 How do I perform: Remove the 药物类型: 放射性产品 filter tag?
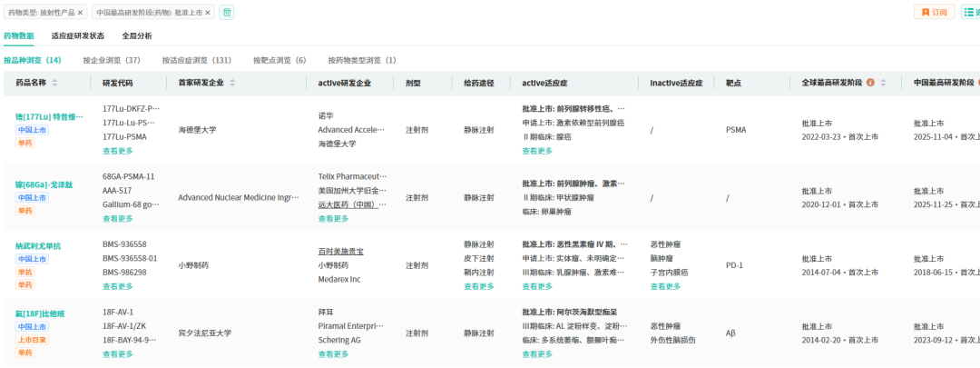tap(80, 13)
